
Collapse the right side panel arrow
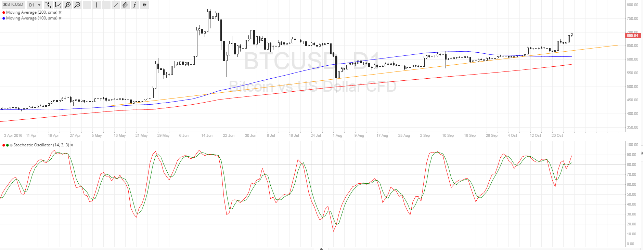tap(642, 153)
